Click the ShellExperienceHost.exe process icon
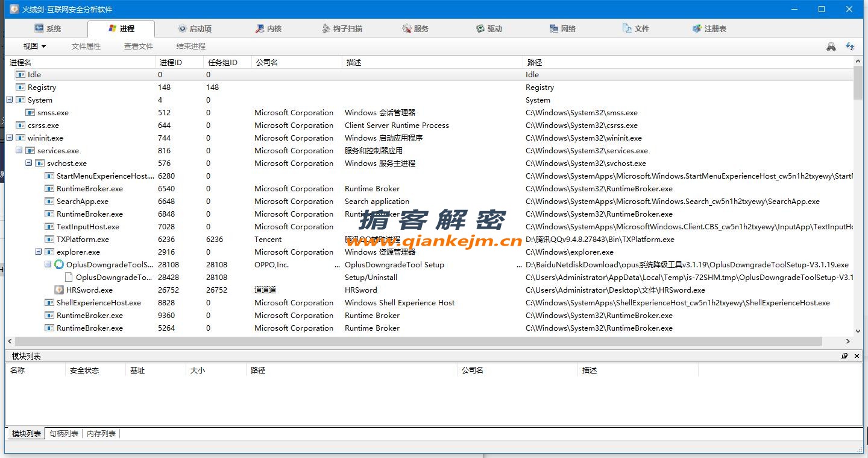 tap(49, 303)
